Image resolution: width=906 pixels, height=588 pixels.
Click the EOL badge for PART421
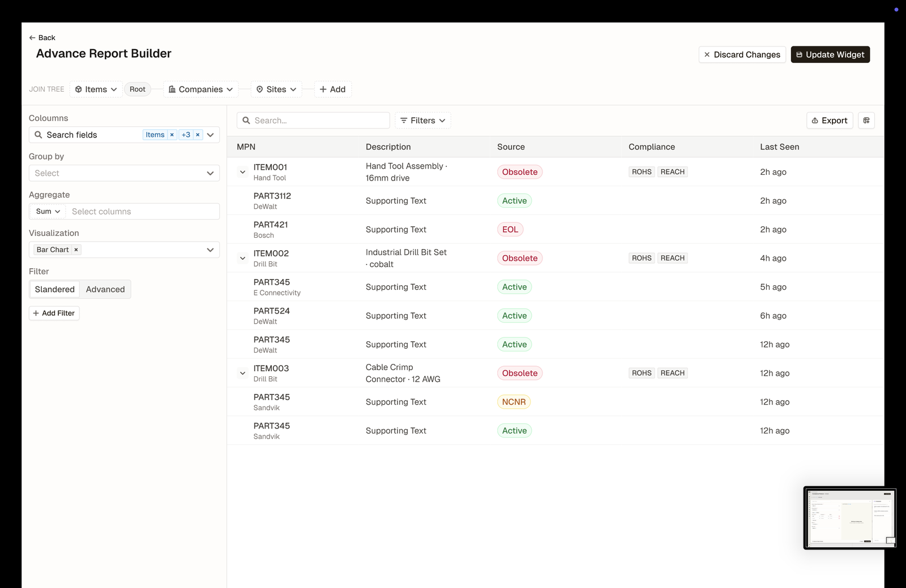(510, 229)
